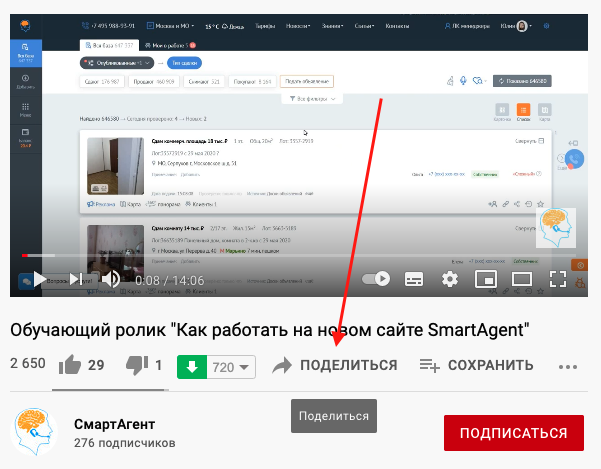Open 720 quality dropdown
The height and width of the screenshot is (469, 601).
tap(231, 367)
